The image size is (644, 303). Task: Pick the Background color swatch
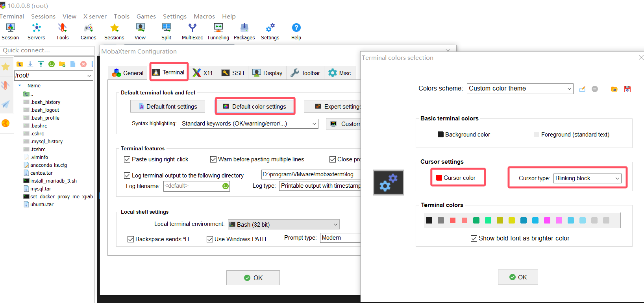(x=441, y=135)
